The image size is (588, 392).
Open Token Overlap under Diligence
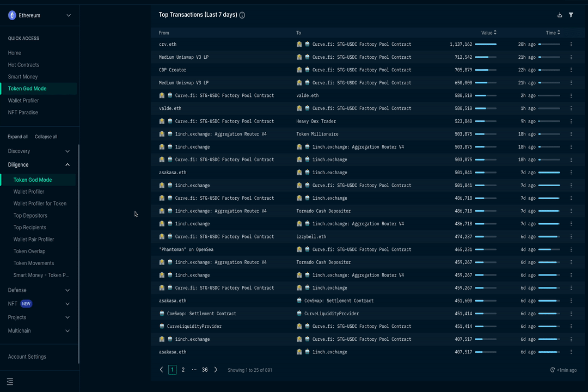click(29, 252)
